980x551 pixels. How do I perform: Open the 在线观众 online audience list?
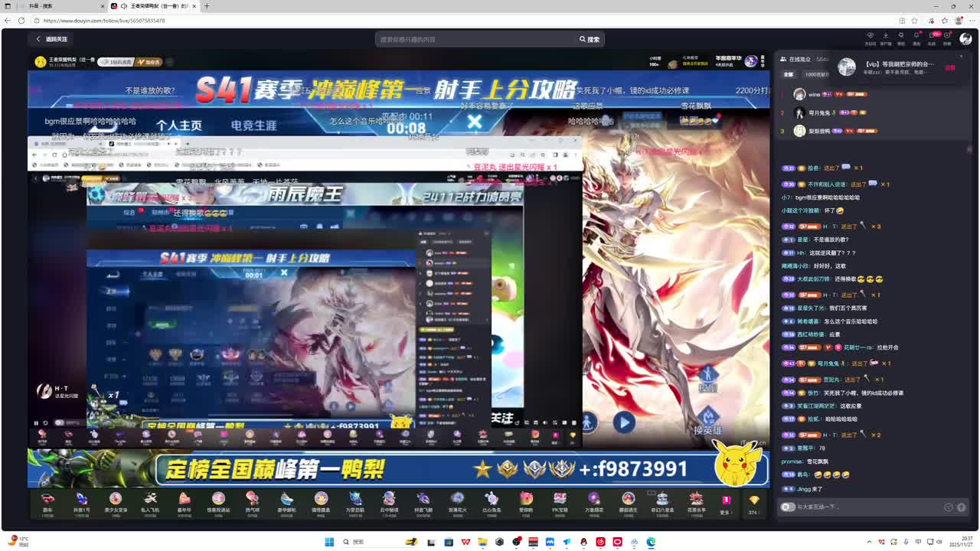pos(799,59)
